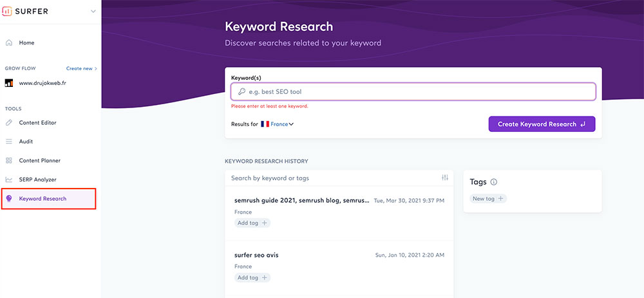Click the Keyword Research lightbulb icon

9,199
